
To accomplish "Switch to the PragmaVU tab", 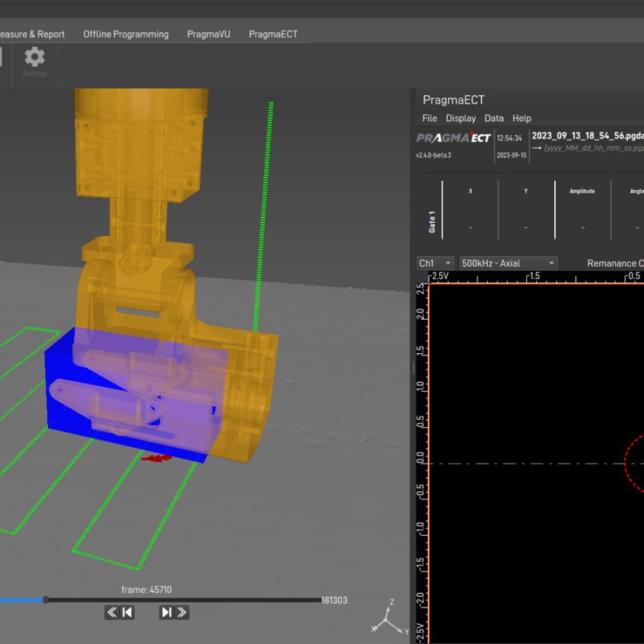I will point(208,34).
